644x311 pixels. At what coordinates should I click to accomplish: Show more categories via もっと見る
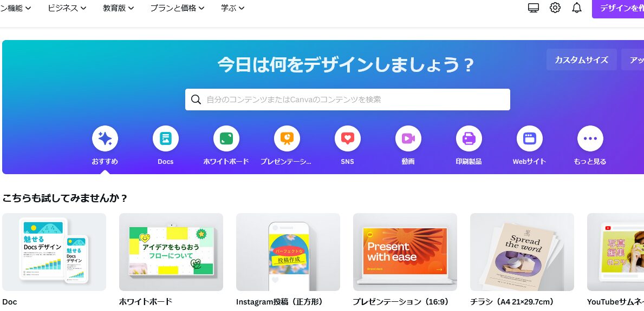[x=590, y=138]
